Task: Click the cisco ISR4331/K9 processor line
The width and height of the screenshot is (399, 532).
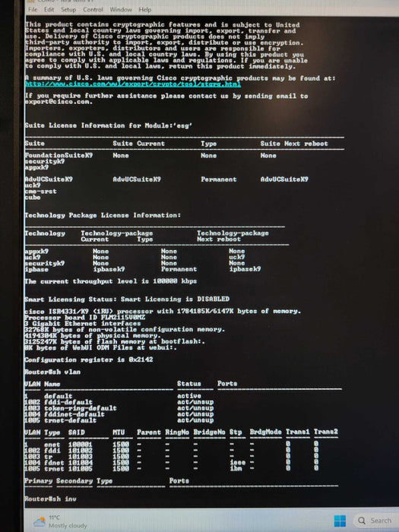Action: click(x=163, y=311)
